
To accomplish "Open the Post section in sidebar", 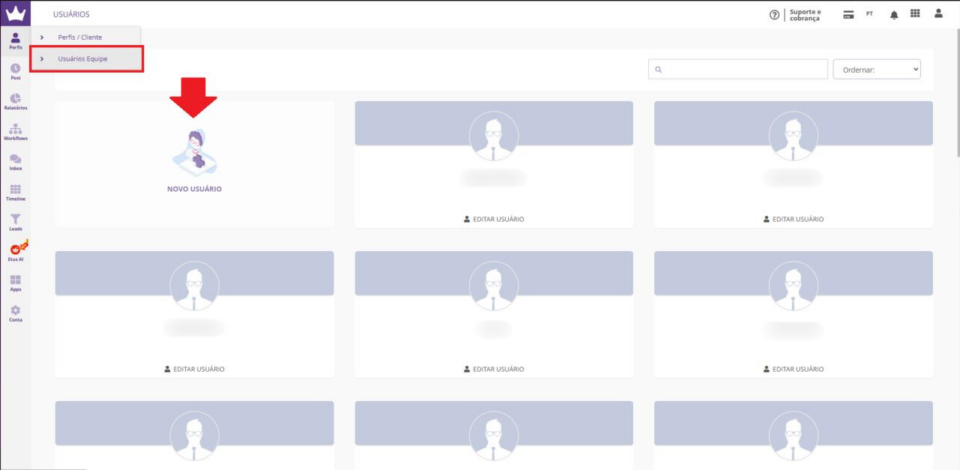I will (x=15, y=71).
